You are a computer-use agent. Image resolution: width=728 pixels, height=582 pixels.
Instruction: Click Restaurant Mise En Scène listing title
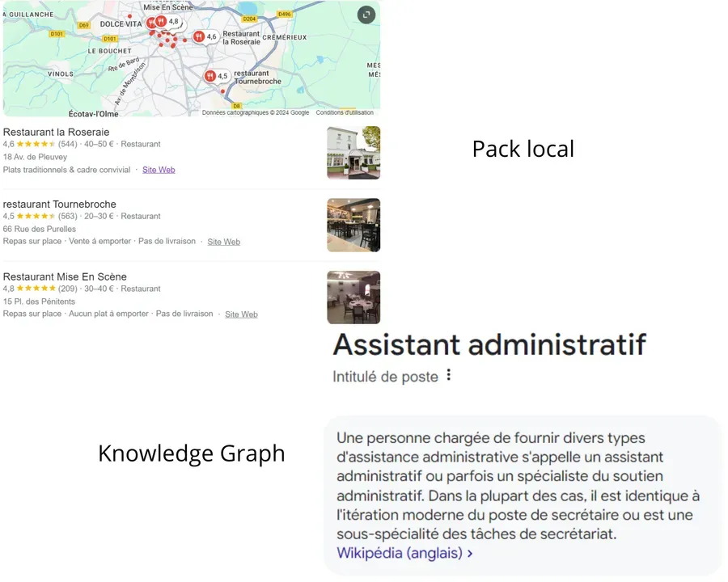click(65, 276)
